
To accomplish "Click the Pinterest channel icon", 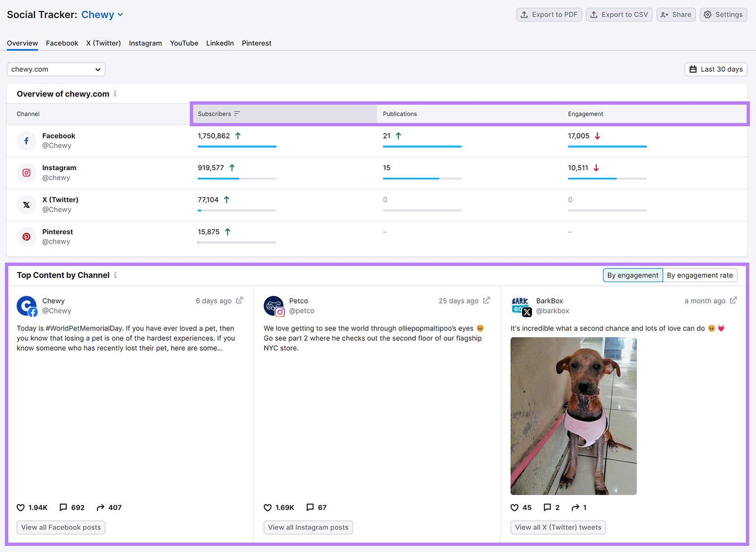I will click(x=26, y=237).
